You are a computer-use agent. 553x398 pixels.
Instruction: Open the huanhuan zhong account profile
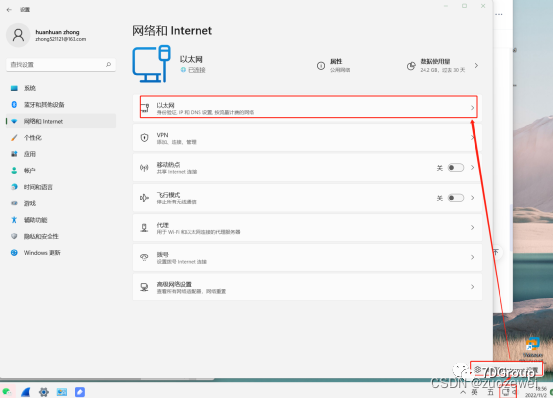click(46, 35)
